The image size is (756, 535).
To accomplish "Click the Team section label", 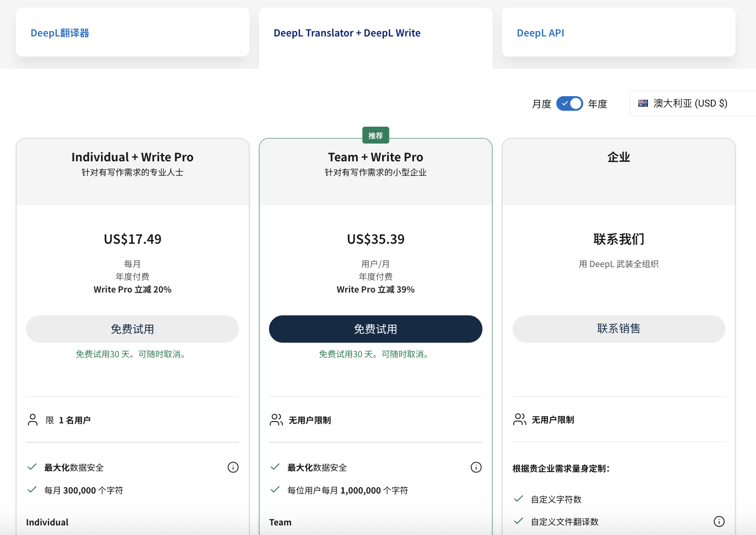I will click(280, 522).
